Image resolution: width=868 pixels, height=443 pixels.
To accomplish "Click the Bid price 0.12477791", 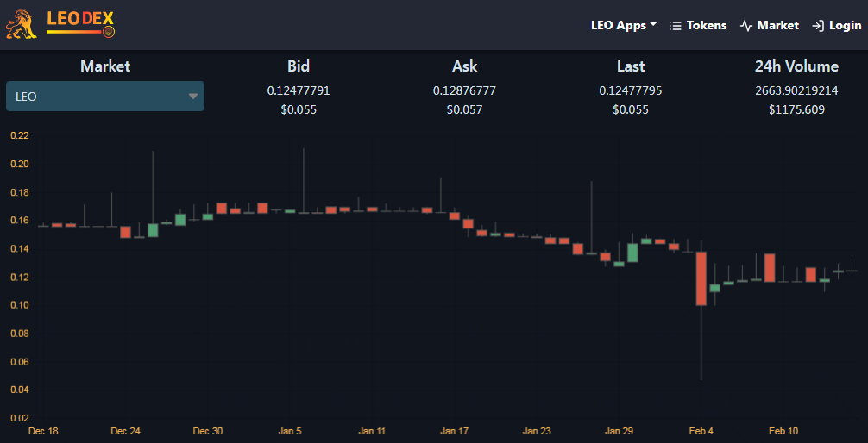I will 299,90.
